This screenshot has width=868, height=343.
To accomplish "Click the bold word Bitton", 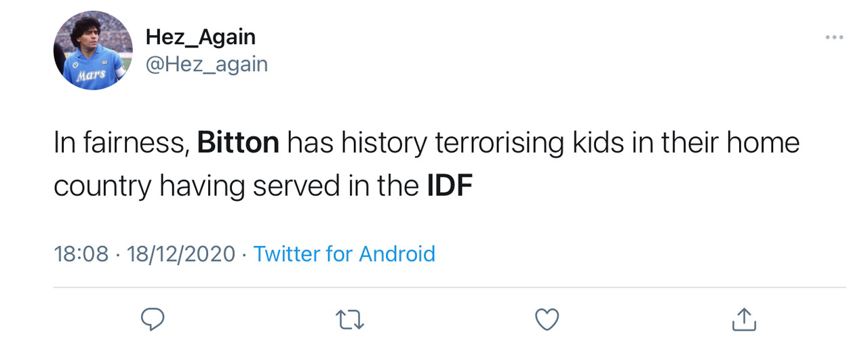I will point(238,143).
